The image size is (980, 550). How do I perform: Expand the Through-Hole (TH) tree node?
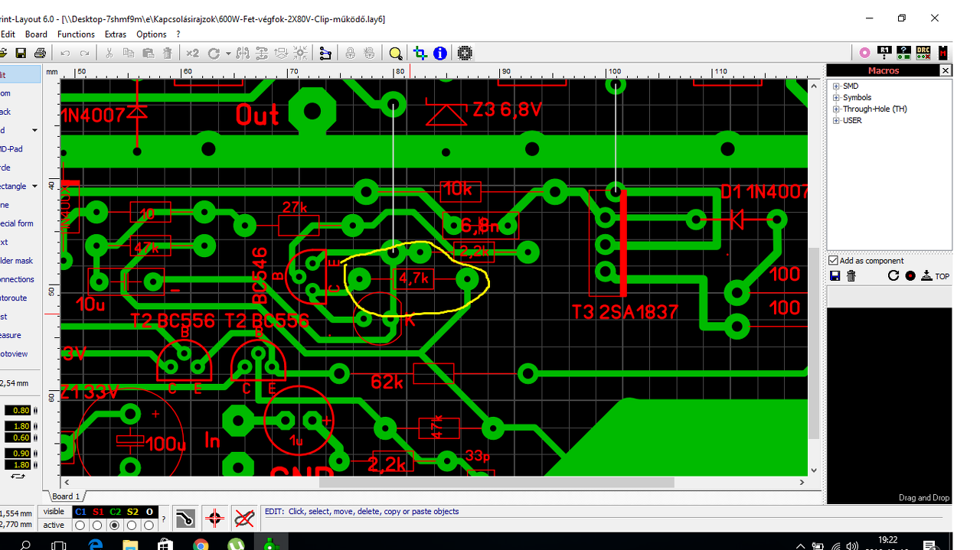click(837, 109)
